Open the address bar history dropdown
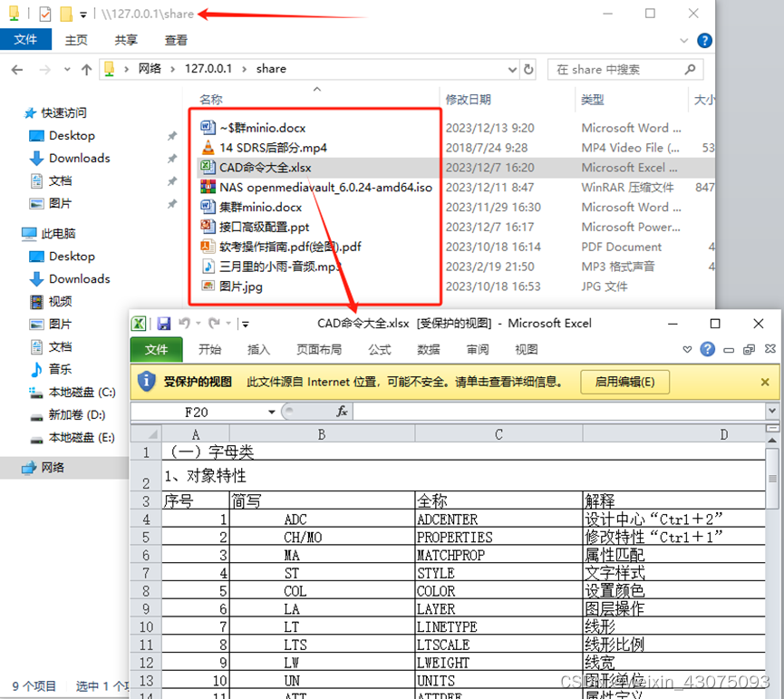The height and width of the screenshot is (699, 784). 512,70
